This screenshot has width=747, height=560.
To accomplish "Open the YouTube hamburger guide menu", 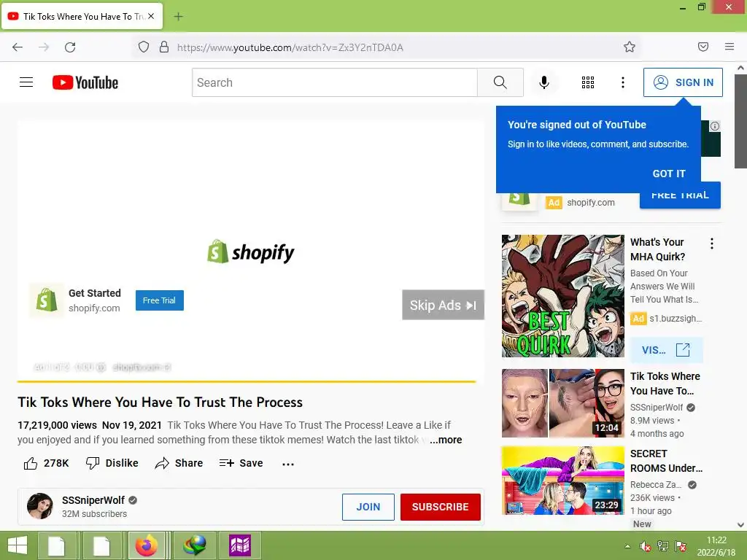I will (x=26, y=82).
